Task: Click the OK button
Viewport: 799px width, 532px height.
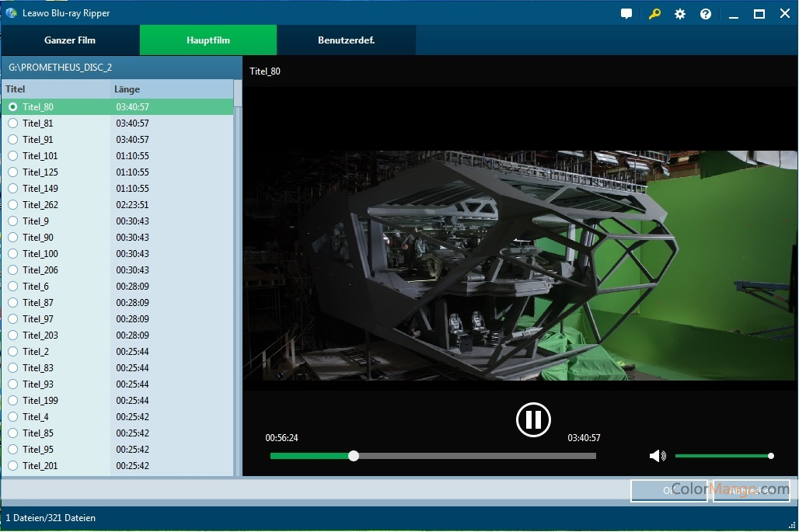Action: tap(668, 490)
